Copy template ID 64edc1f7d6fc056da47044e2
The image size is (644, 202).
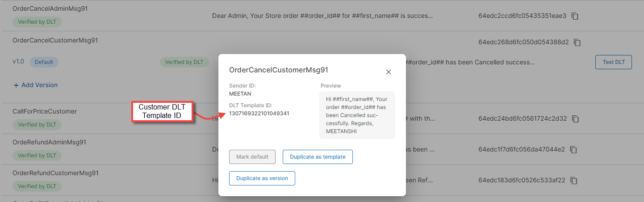coord(573,149)
